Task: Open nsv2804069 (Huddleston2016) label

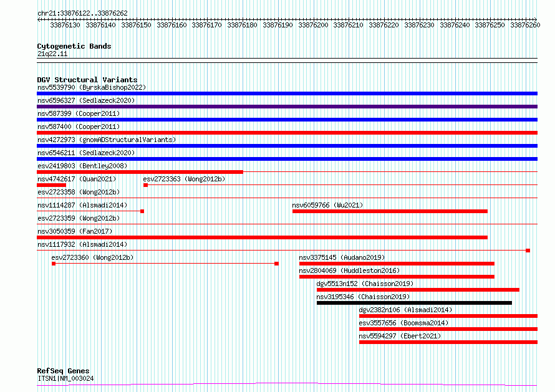Action: point(349,270)
